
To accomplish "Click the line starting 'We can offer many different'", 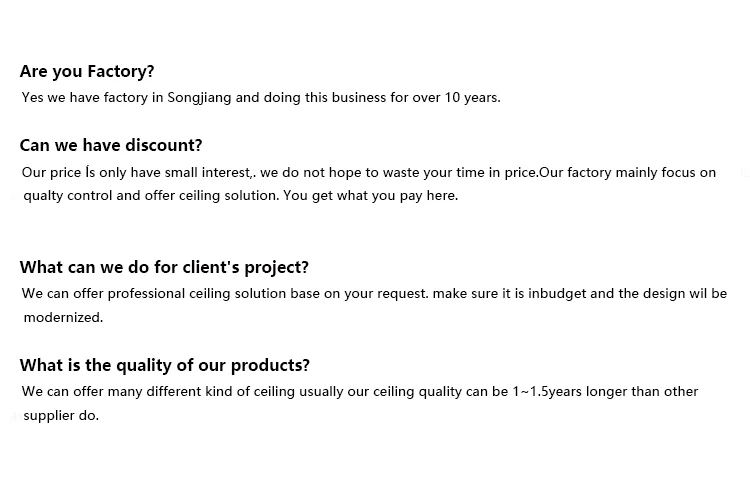I will click(x=360, y=391).
